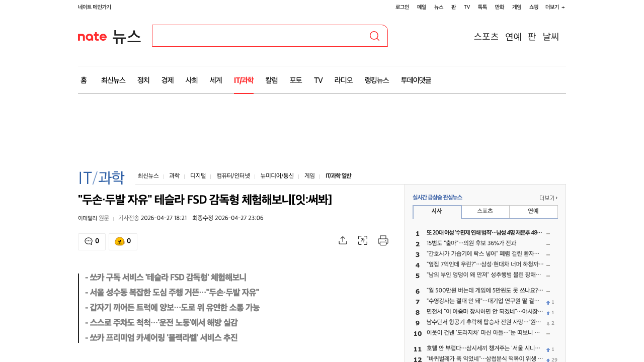The height and width of the screenshot is (362, 644).
Task: Select 컴퓨터/인터넷 sub-category
Action: 233,176
